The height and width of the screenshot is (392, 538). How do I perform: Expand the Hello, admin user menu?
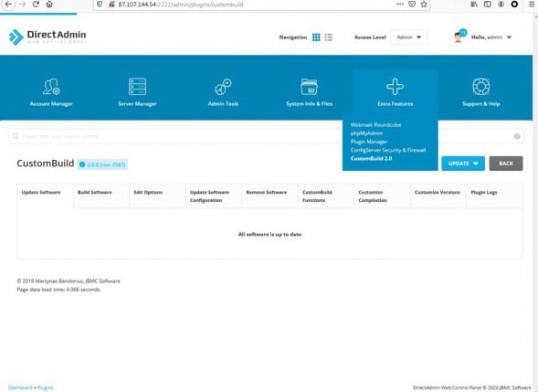click(491, 37)
